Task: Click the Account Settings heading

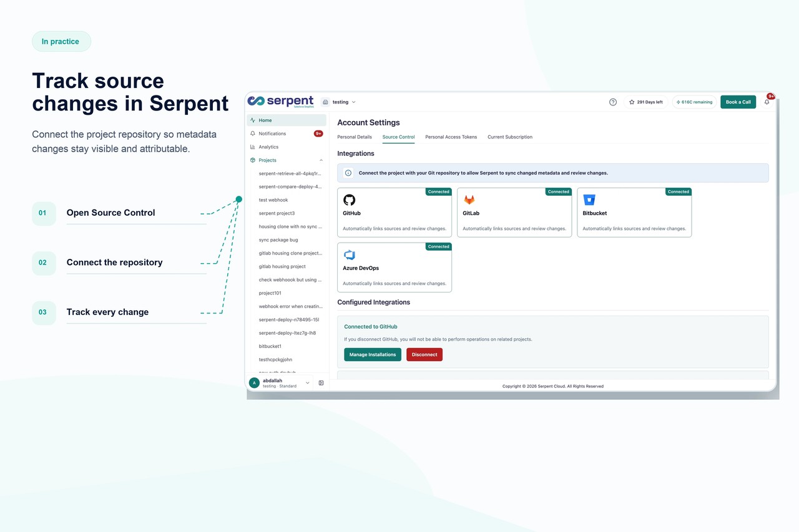Action: [x=368, y=123]
